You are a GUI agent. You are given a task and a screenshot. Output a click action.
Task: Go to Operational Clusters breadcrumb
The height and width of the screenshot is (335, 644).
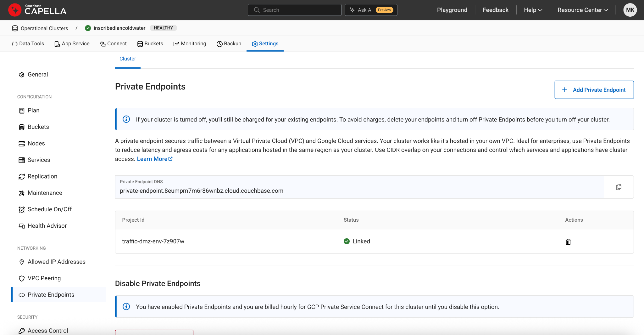coord(44,28)
